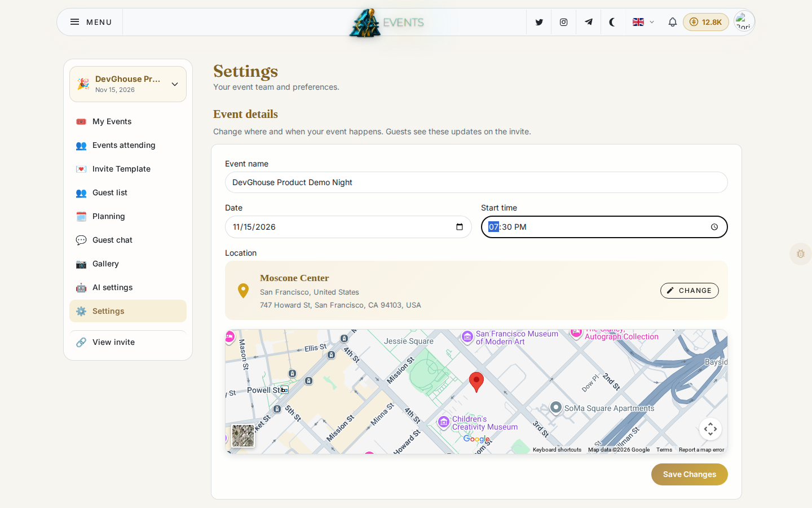Click the red map marker
The width and height of the screenshot is (812, 508).
tap(476, 382)
